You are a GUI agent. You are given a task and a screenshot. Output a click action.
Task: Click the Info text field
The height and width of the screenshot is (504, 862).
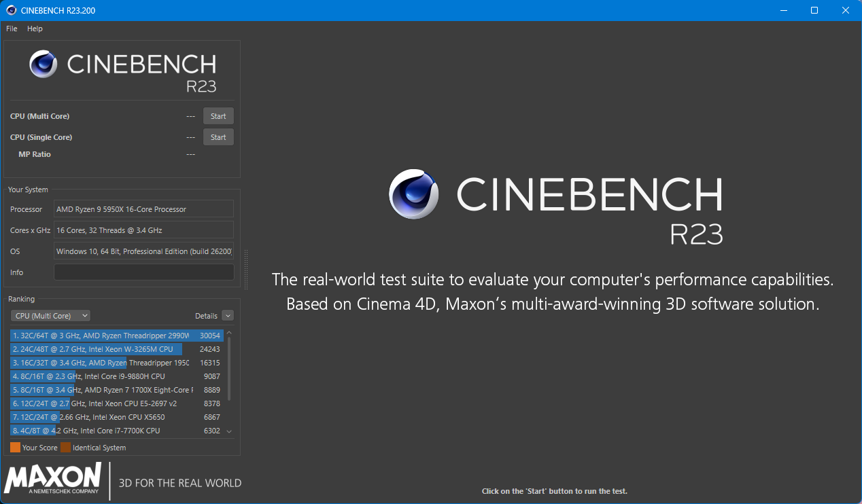(x=143, y=272)
